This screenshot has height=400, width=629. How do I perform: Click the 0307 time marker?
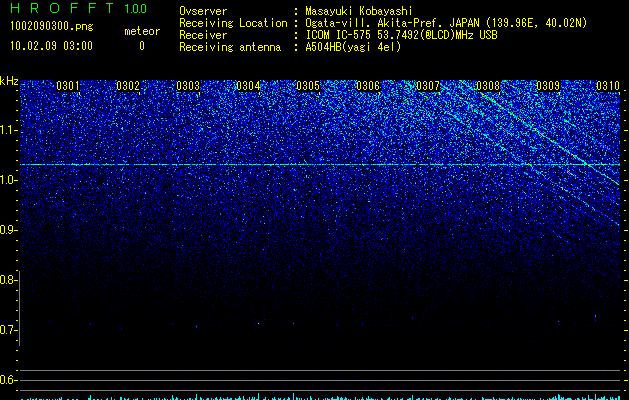pyautogui.click(x=428, y=86)
